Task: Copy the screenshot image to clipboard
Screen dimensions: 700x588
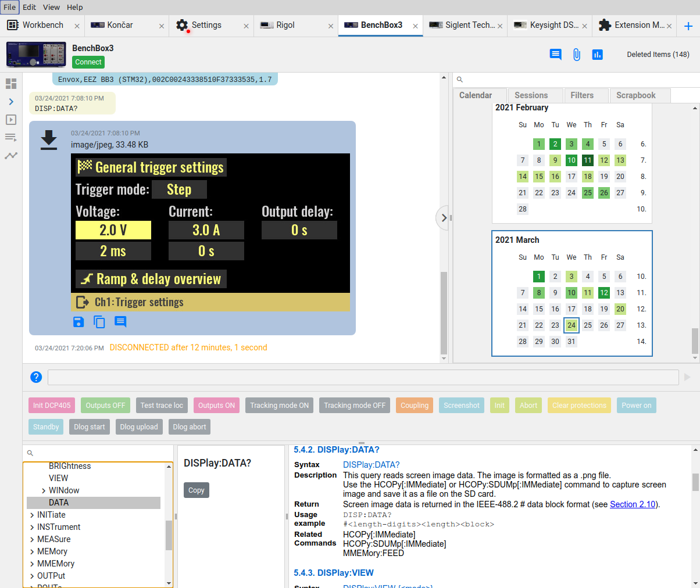Action: pos(99,322)
